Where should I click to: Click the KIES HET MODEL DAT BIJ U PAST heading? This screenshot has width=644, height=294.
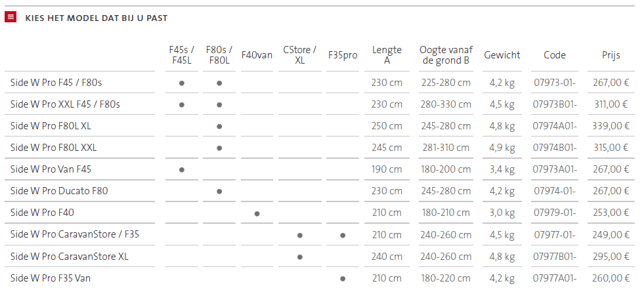point(96,18)
